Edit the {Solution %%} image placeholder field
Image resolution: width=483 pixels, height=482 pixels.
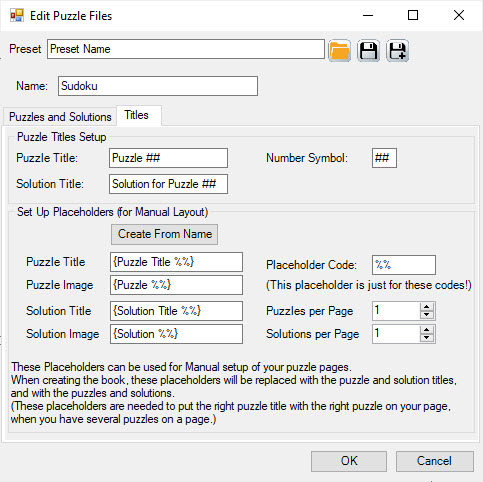[x=176, y=334]
